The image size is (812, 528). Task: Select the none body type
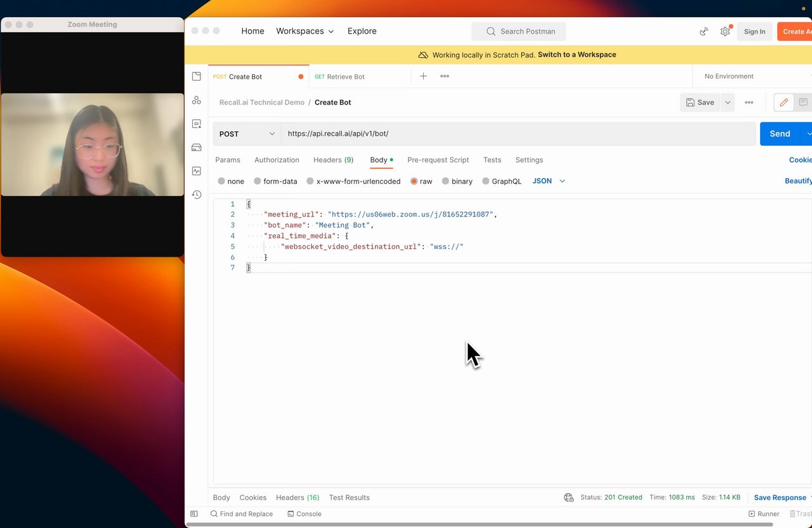pyautogui.click(x=231, y=181)
